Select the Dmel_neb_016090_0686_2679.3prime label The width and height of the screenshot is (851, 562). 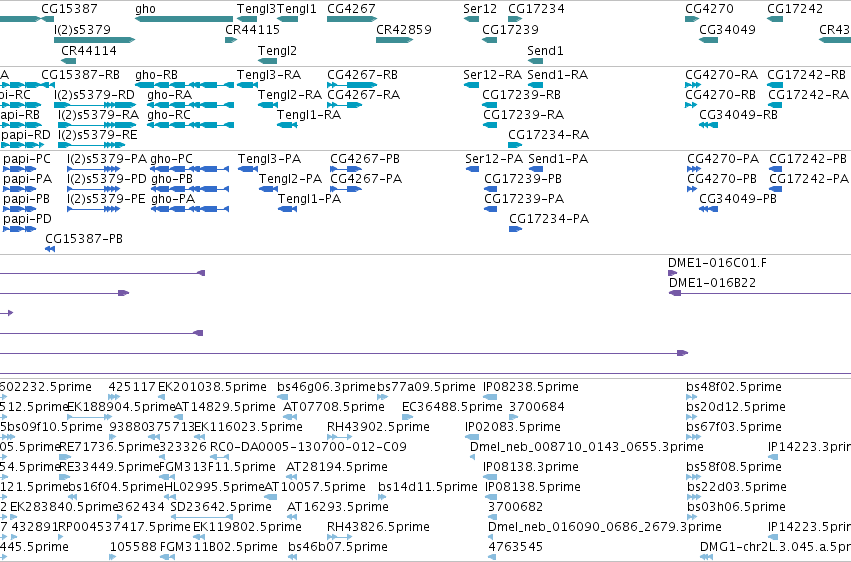point(605,527)
